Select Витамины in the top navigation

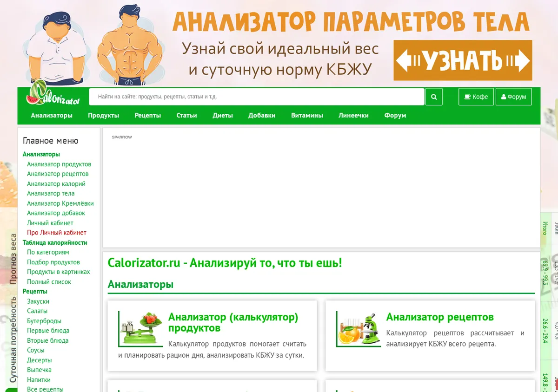point(307,115)
